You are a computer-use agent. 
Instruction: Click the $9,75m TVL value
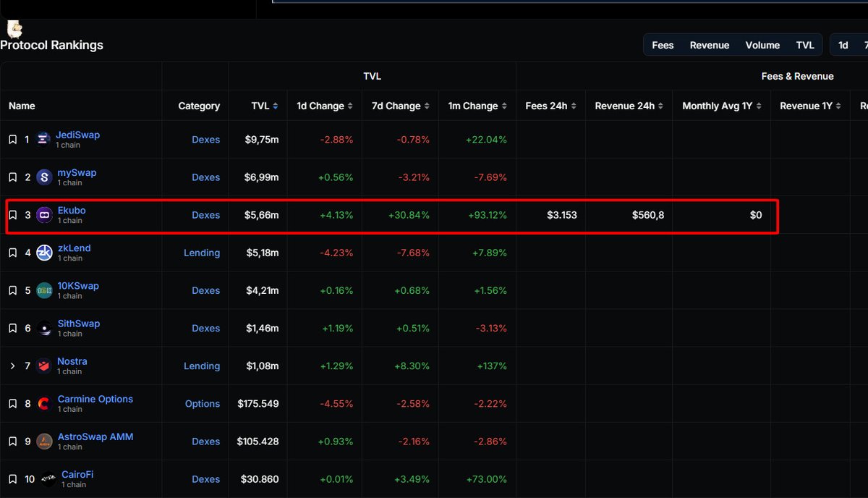263,140
